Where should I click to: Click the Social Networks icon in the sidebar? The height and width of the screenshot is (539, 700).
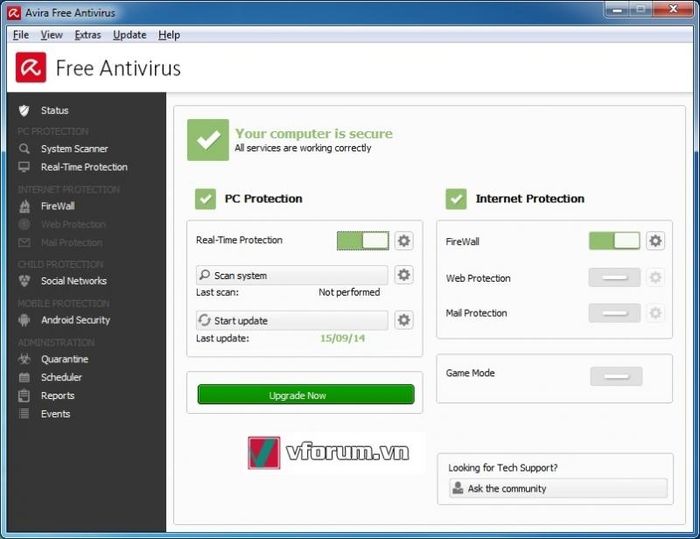tap(24, 281)
